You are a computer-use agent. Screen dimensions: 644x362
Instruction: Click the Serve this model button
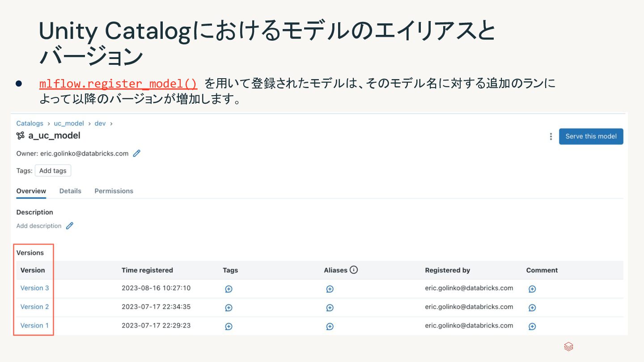pos(591,136)
